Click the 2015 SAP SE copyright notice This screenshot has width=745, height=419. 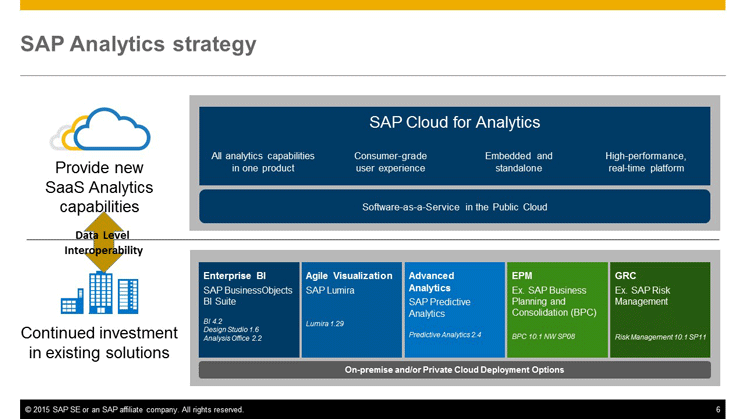(134, 409)
